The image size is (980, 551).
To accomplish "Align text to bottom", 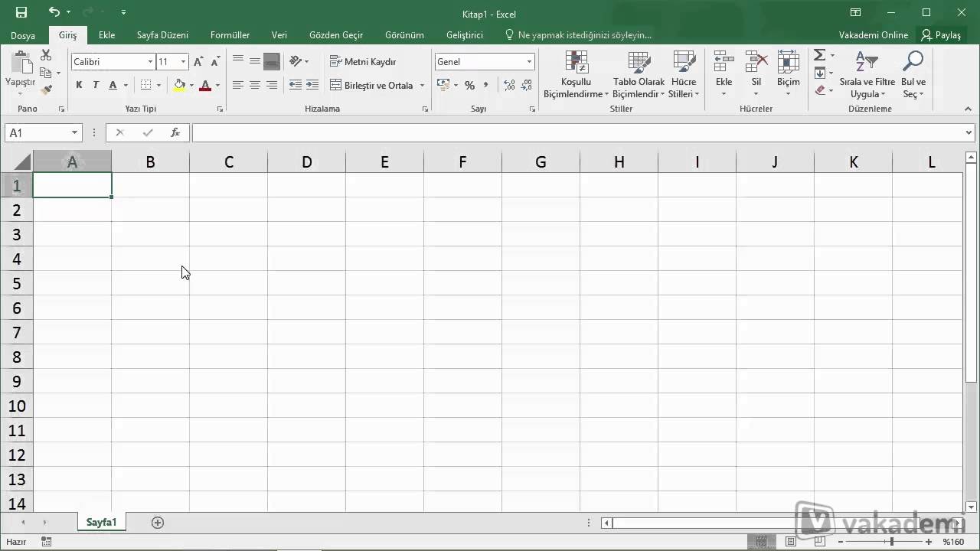I will pos(272,60).
